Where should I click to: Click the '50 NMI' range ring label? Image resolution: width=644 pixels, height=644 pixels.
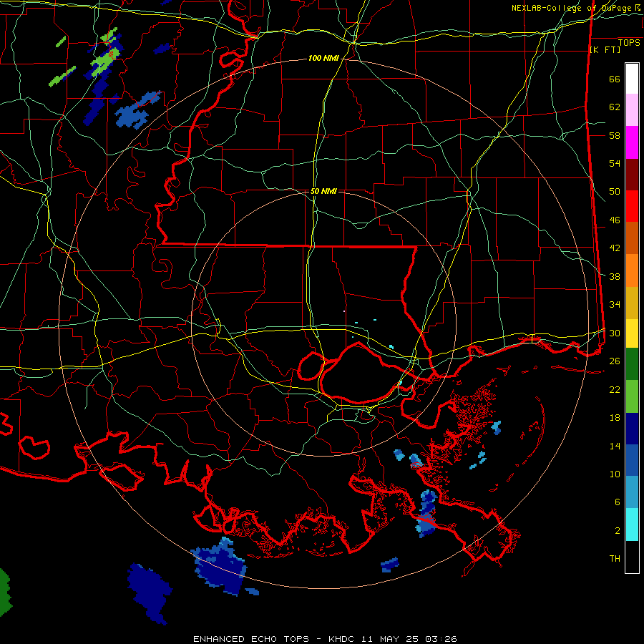[323, 191]
